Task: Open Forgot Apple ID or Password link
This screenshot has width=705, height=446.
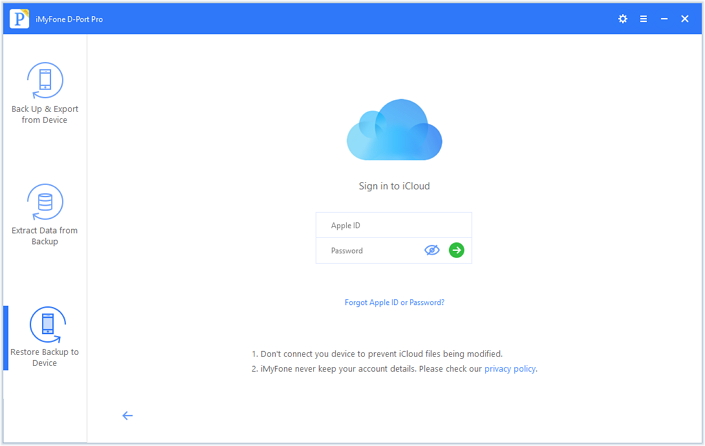Action: pyautogui.click(x=394, y=302)
